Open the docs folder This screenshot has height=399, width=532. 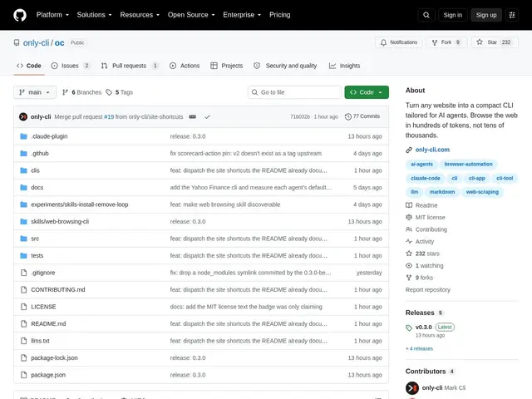37,187
